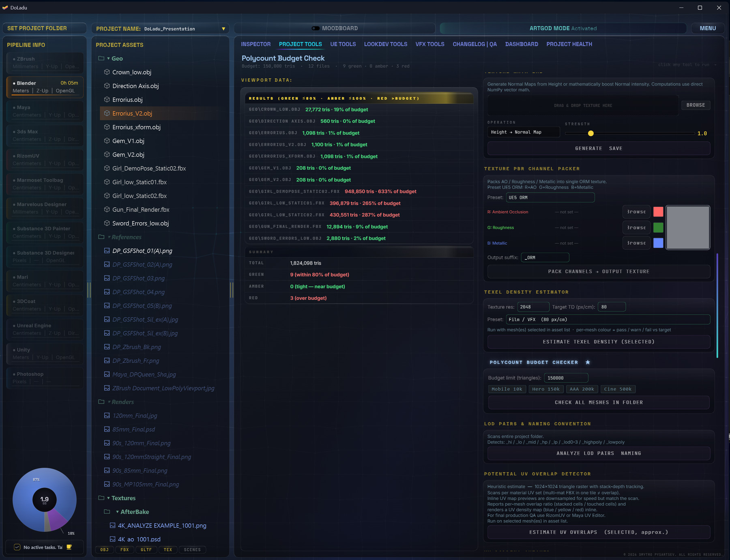Screen dimensions: 730x560
Task: Click the AfterBake folder icon
Action: click(107, 512)
